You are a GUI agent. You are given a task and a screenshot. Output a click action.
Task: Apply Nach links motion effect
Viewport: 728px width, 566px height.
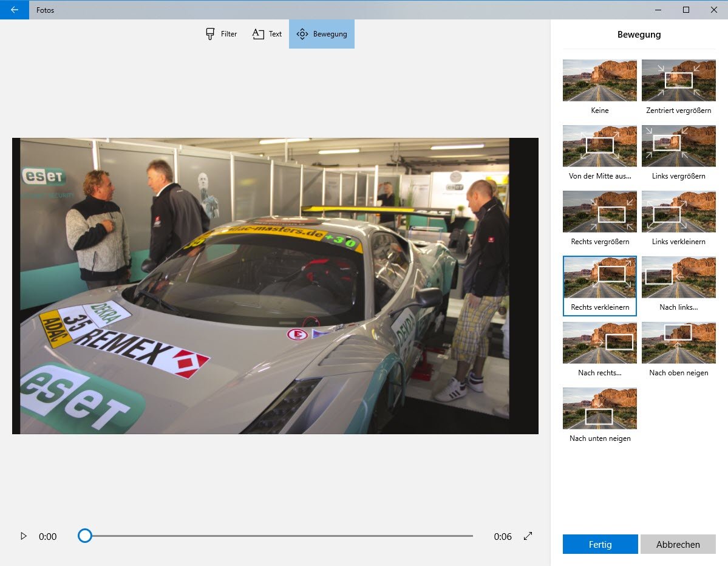pyautogui.click(x=678, y=277)
